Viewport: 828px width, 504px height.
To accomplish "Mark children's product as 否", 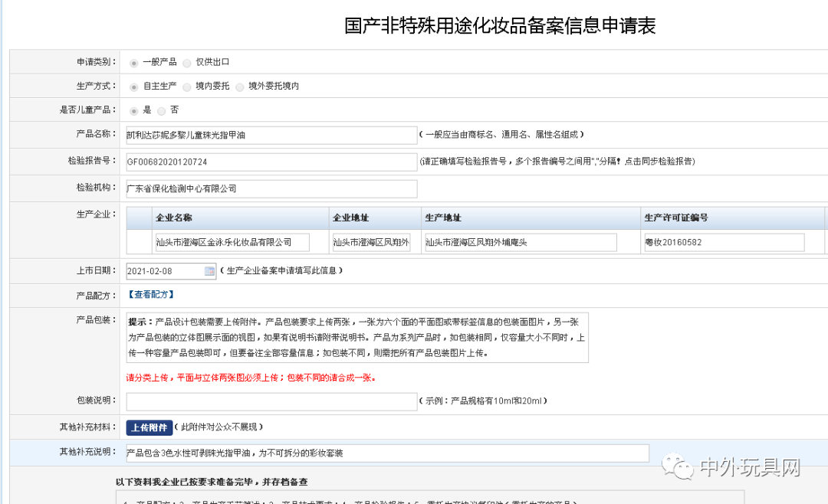I will (162, 111).
